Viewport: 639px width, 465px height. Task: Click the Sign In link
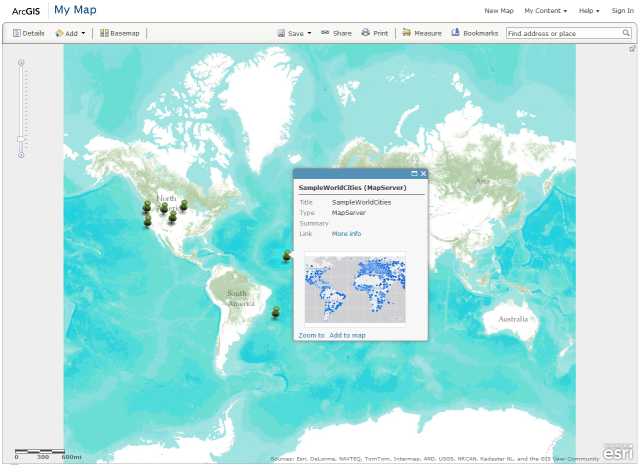pos(622,11)
